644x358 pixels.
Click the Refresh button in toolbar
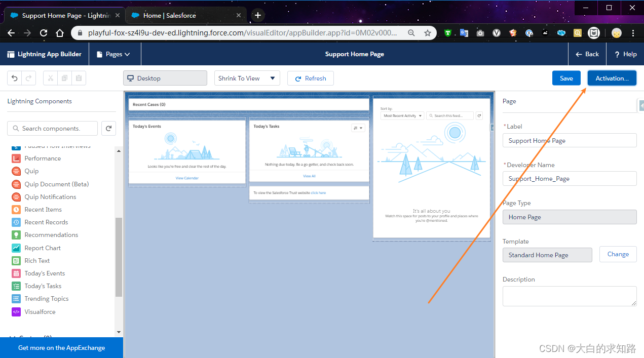311,78
